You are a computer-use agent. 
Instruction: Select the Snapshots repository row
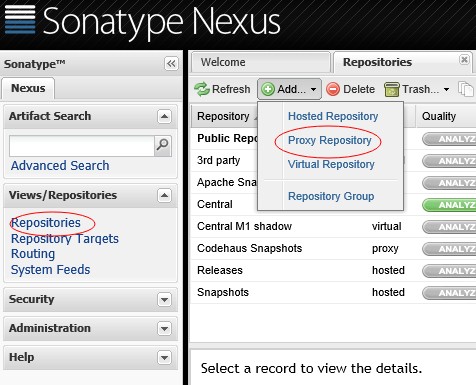click(x=333, y=292)
